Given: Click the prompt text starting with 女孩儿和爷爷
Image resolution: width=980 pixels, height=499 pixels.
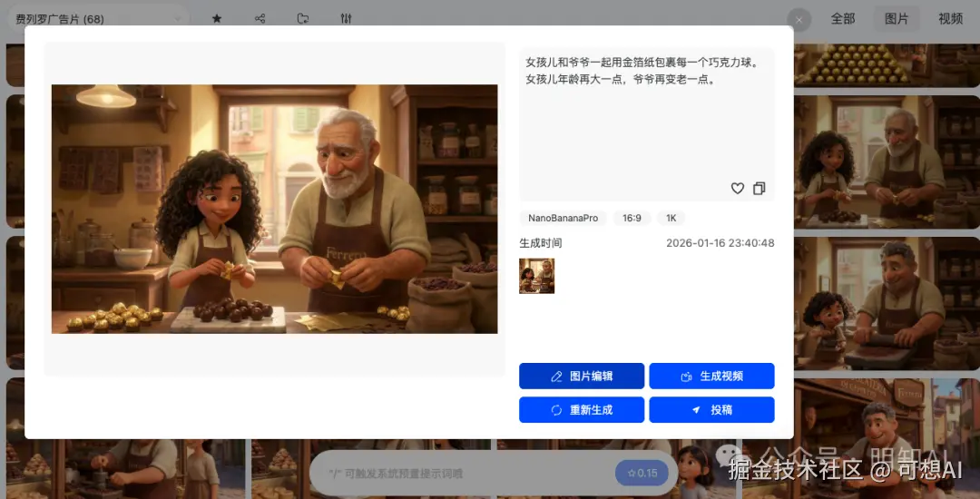Looking at the screenshot, I should point(642,71).
